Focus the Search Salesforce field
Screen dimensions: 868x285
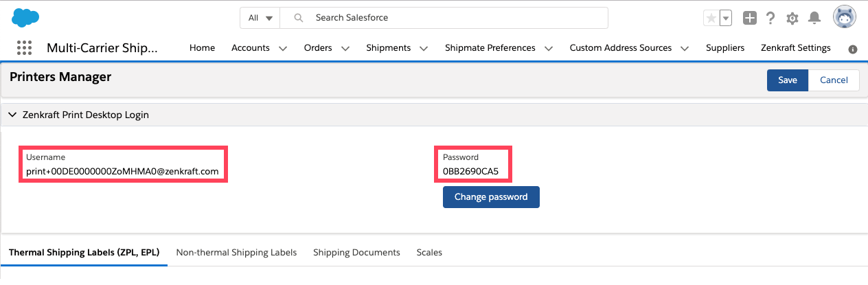coord(444,18)
